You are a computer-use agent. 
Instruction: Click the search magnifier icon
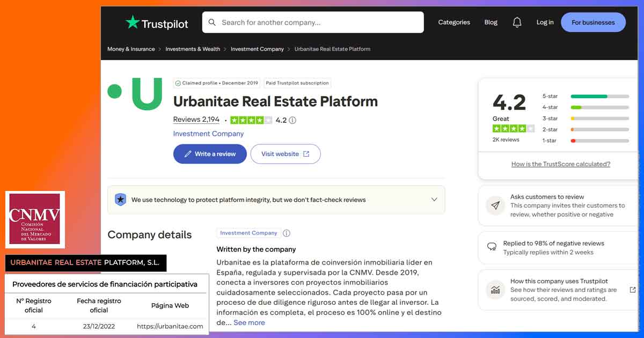coord(212,23)
